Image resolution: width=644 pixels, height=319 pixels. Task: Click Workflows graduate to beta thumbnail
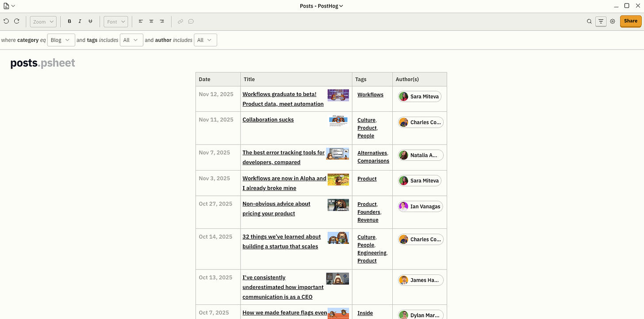(338, 95)
